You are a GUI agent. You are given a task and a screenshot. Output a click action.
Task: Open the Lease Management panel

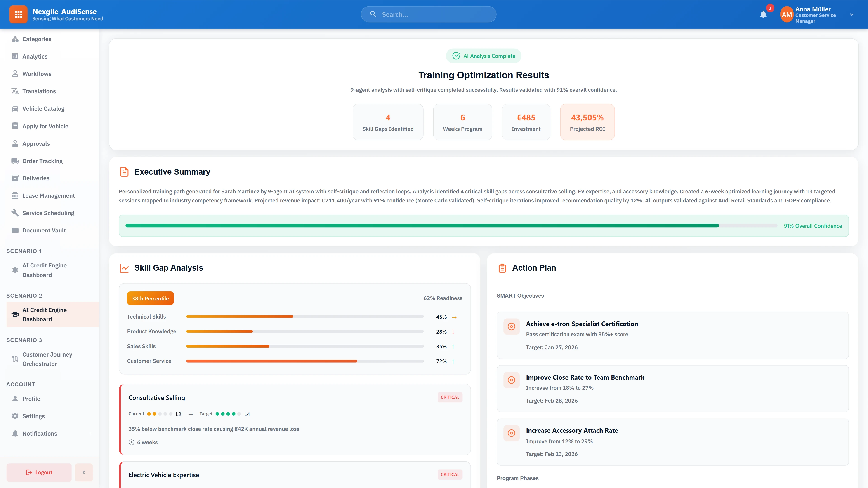(x=49, y=195)
